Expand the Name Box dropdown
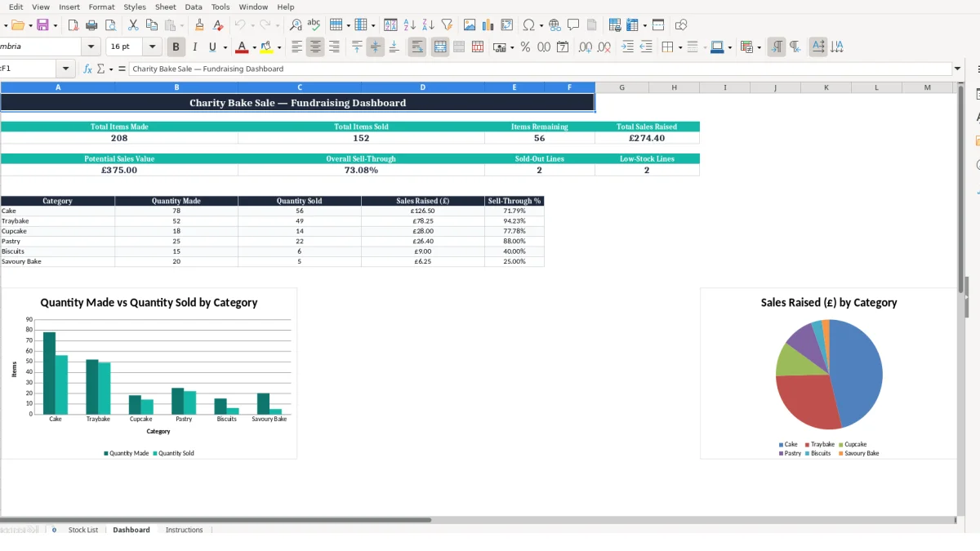The width and height of the screenshot is (980, 551). coord(66,69)
